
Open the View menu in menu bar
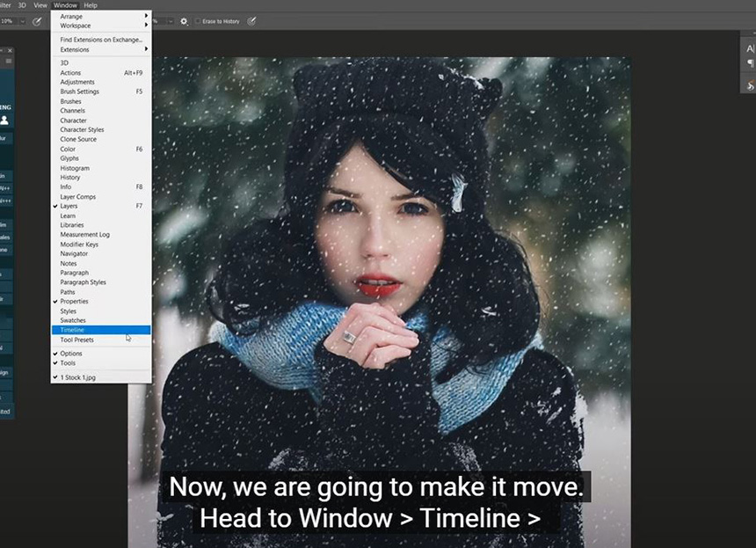coord(40,5)
